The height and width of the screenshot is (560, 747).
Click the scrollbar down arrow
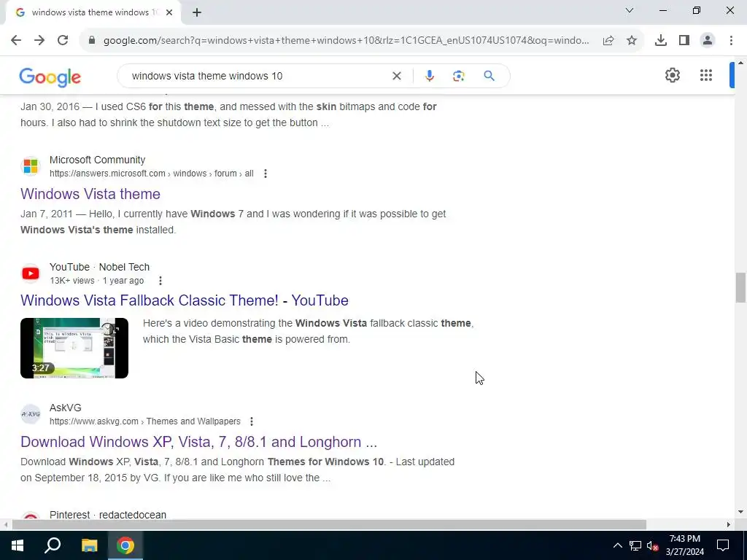pos(740,513)
